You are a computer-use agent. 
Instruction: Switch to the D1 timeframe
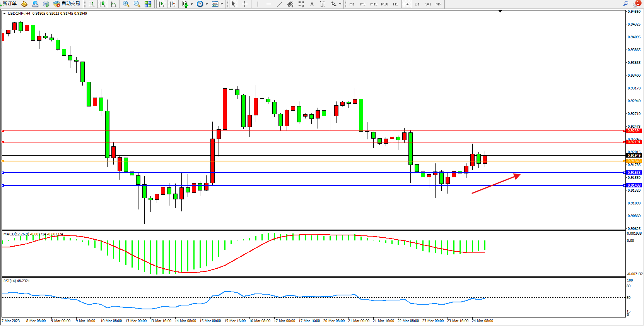(x=417, y=4)
